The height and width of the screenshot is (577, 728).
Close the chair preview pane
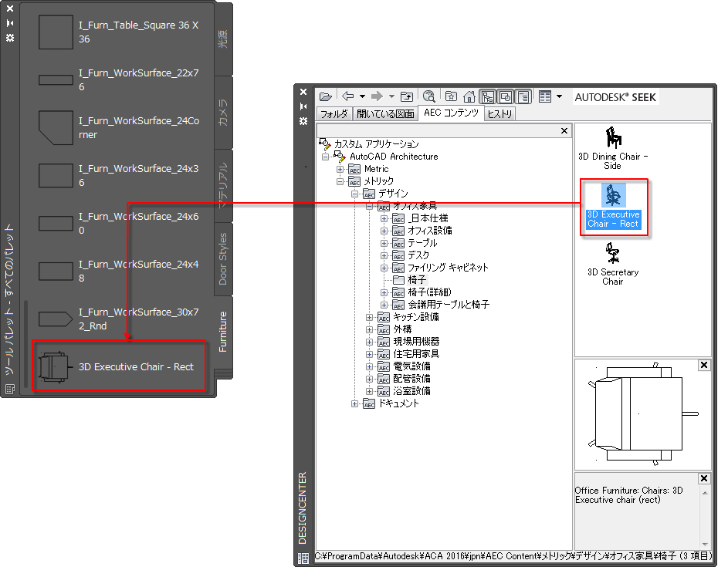(704, 366)
